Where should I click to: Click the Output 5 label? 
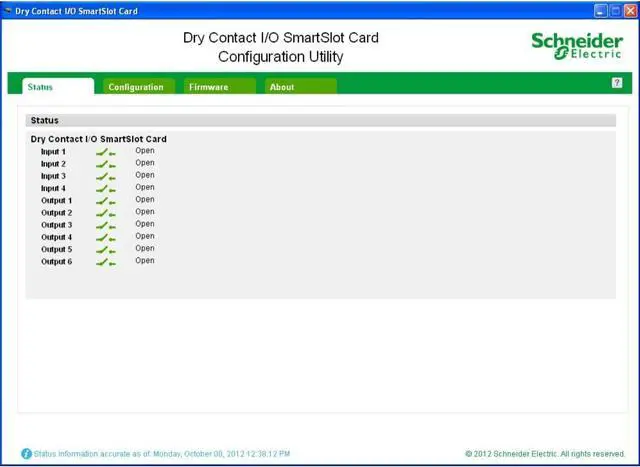click(56, 249)
